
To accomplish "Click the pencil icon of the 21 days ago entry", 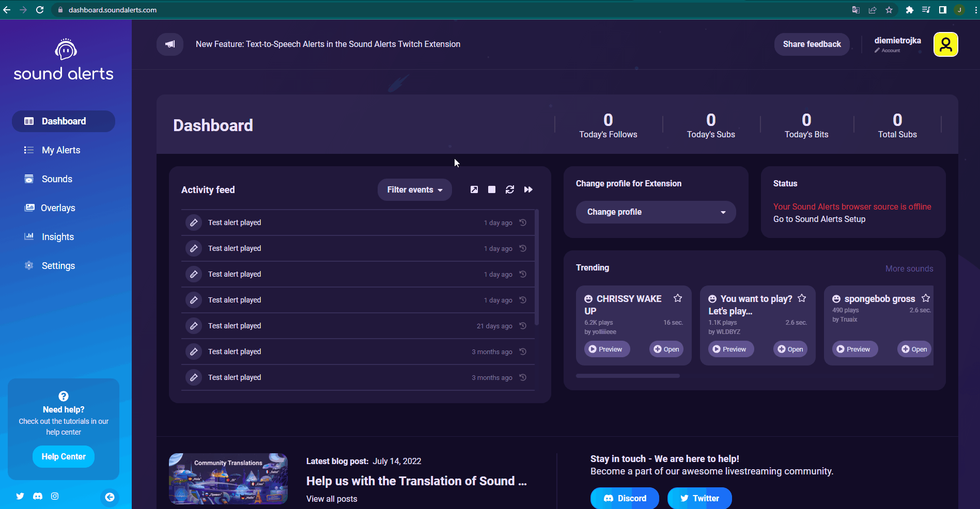I will pos(194,326).
